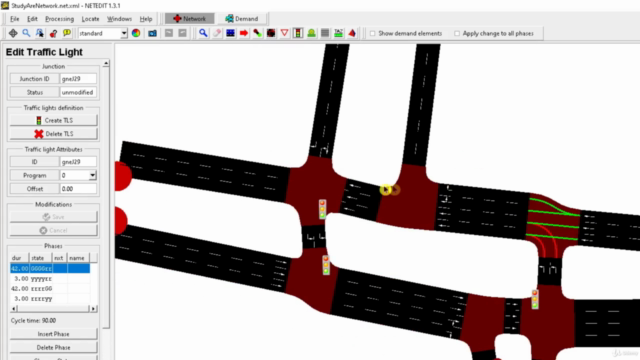Activate the additional mode green icon

(311, 33)
